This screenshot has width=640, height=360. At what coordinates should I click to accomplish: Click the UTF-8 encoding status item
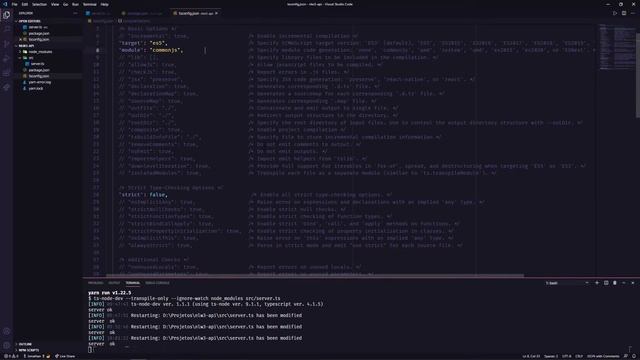567,356
